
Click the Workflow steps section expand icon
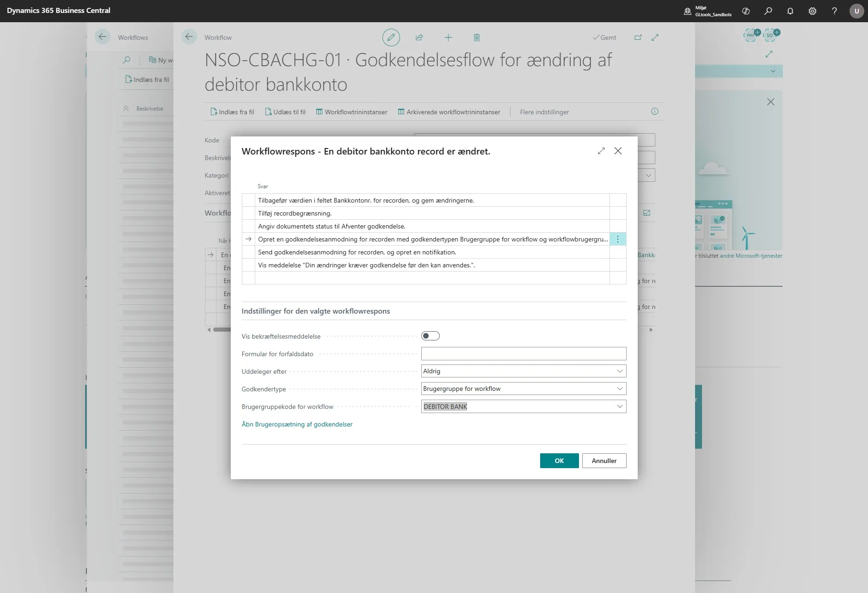647,213
